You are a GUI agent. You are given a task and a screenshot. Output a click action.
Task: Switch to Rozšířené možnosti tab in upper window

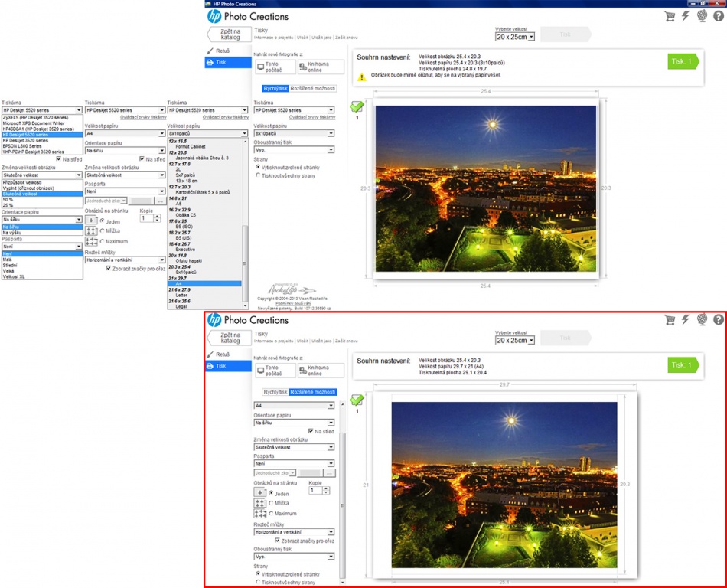pos(313,88)
